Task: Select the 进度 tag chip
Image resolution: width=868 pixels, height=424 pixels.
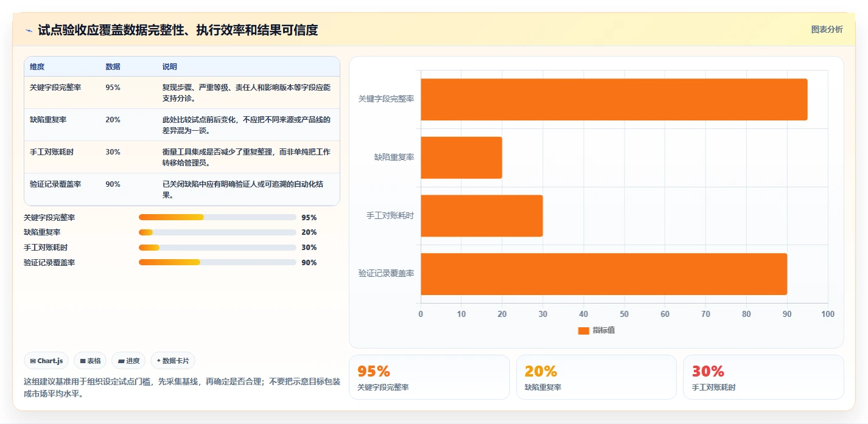Action: (x=128, y=361)
